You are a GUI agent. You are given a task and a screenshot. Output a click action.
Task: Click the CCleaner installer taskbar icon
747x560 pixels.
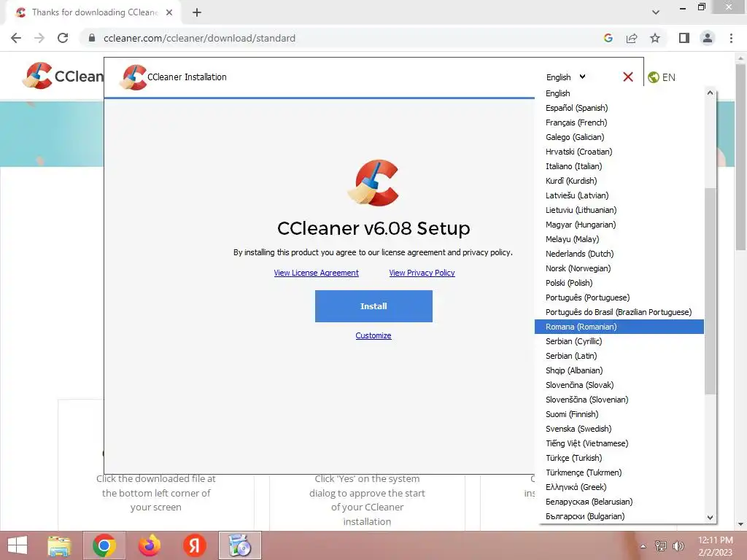pyautogui.click(x=240, y=545)
